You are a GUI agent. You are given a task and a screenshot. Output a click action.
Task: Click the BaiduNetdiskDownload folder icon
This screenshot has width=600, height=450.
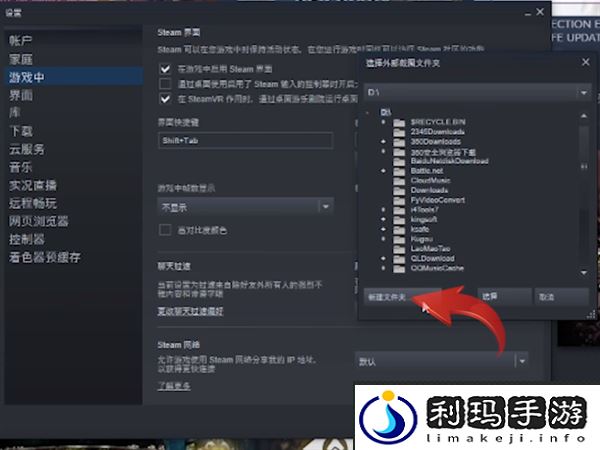click(x=399, y=161)
